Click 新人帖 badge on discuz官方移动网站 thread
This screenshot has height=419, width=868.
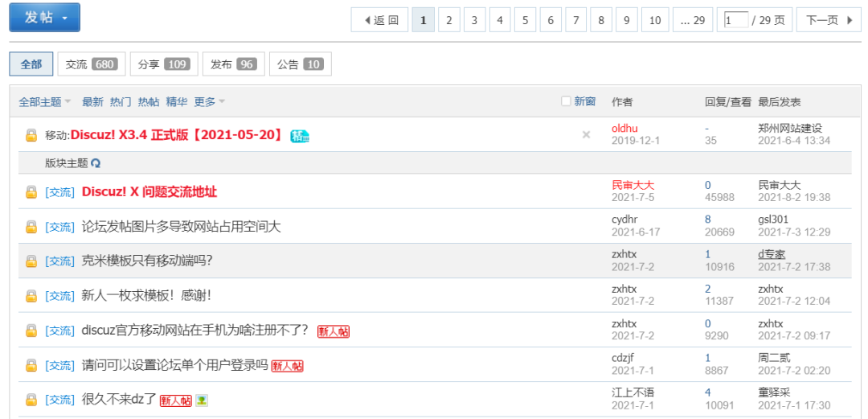point(334,331)
